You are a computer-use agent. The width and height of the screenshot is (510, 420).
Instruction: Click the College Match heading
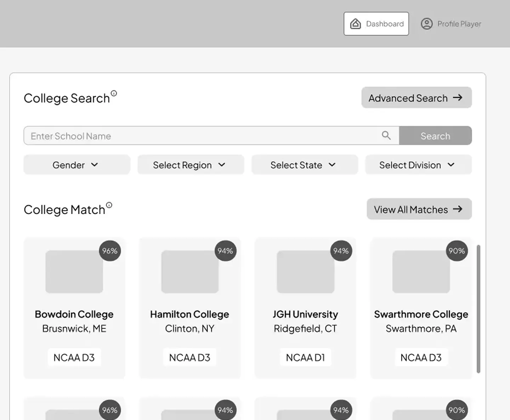click(64, 209)
